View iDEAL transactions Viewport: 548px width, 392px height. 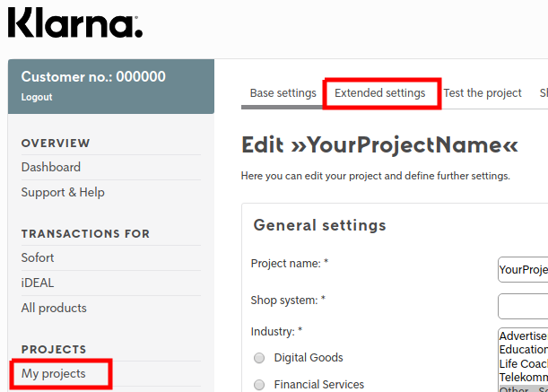pos(38,283)
